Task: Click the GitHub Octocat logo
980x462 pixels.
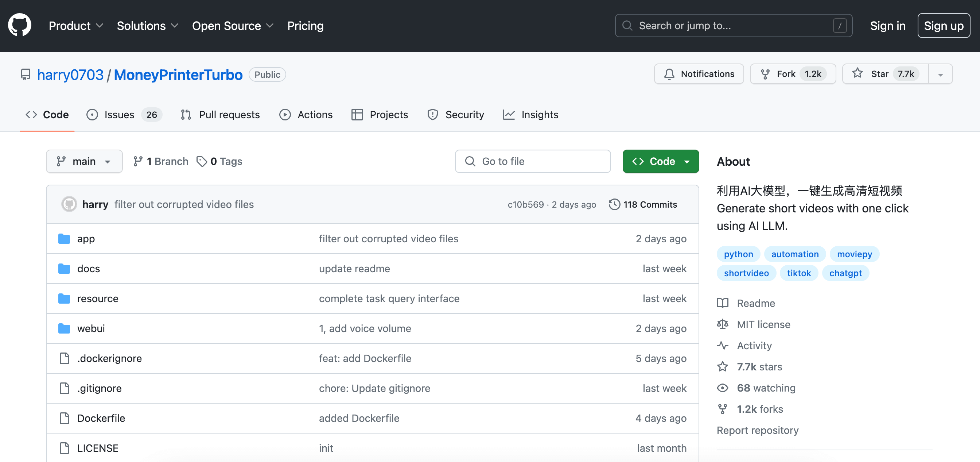Action: [20, 25]
